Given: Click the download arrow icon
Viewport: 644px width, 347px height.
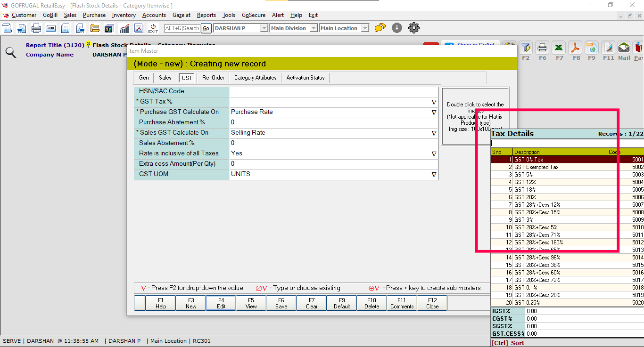Looking at the screenshot, I should (x=397, y=28).
